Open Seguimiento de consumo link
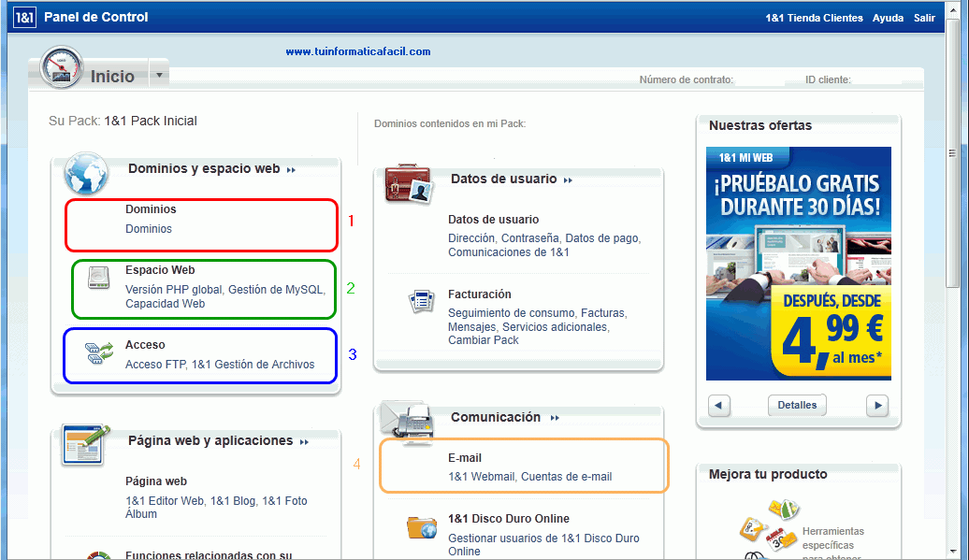969x560 pixels. (511, 313)
